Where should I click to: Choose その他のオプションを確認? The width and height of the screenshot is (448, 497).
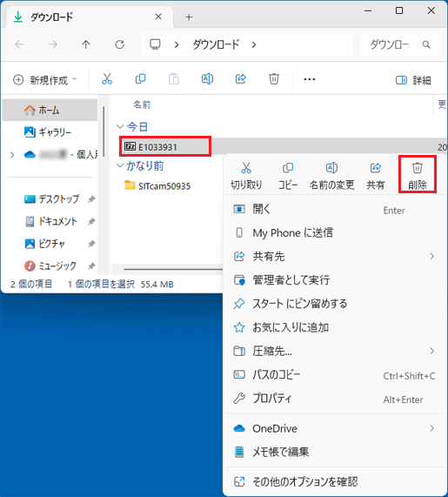coord(335,481)
